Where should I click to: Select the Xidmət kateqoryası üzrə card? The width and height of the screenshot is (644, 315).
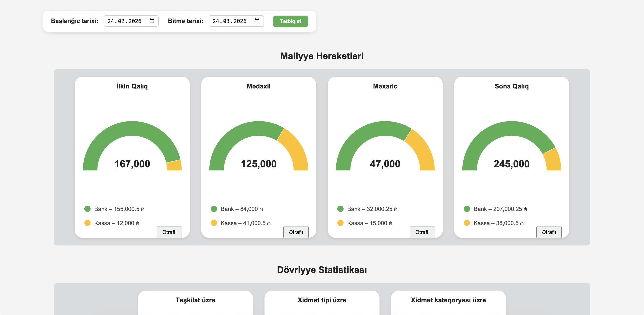click(x=448, y=302)
